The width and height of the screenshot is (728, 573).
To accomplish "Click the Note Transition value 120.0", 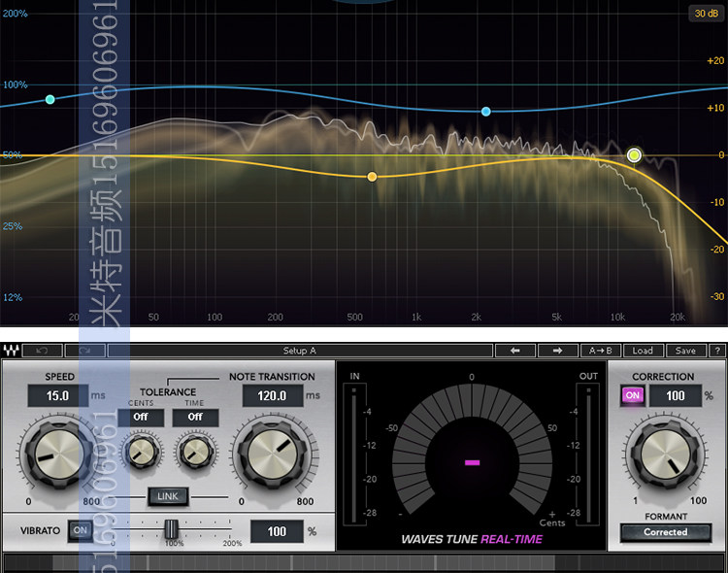I will [273, 396].
